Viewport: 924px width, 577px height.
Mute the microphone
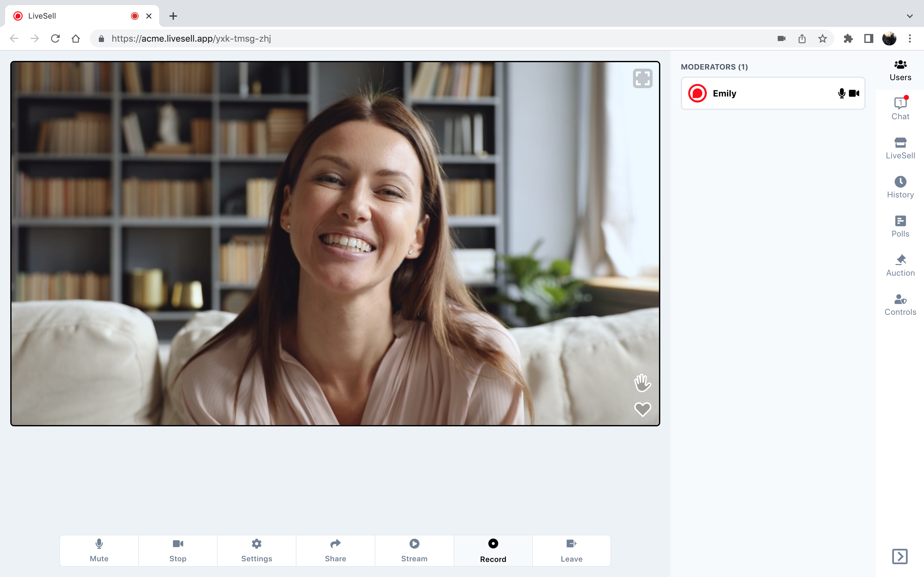coord(99,550)
